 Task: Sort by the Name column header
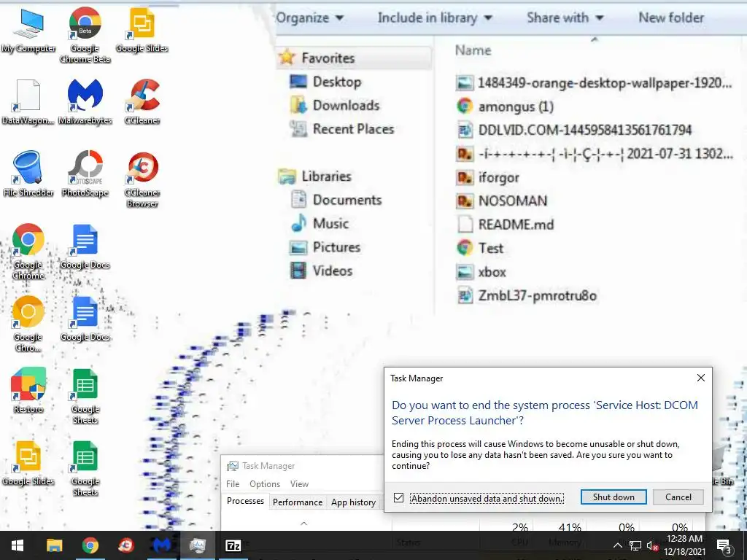tap(473, 50)
